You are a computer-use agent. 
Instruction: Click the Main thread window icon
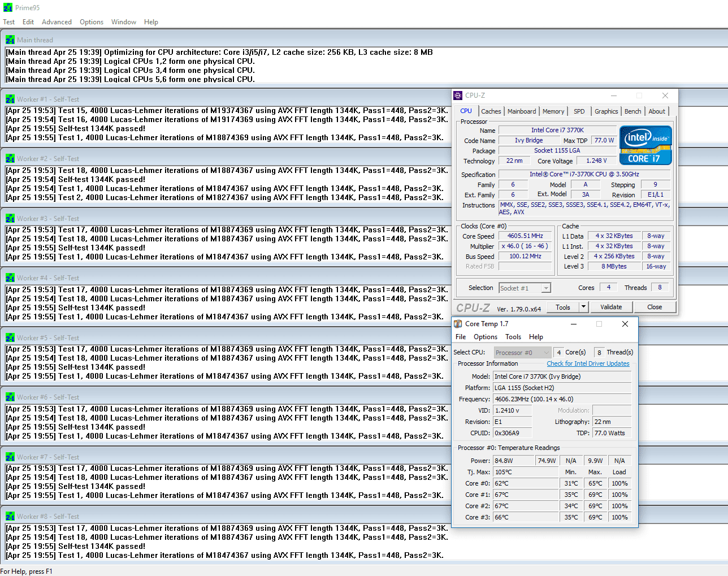pyautogui.click(x=10, y=40)
